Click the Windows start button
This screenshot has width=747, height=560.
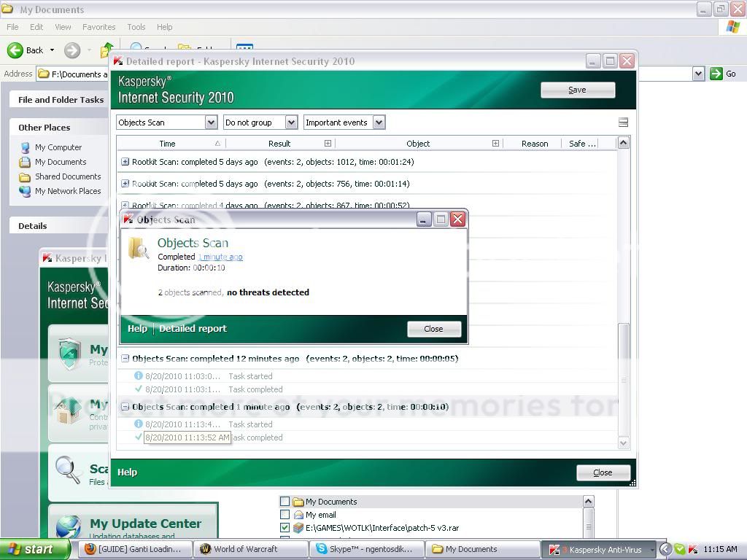pos(34,549)
